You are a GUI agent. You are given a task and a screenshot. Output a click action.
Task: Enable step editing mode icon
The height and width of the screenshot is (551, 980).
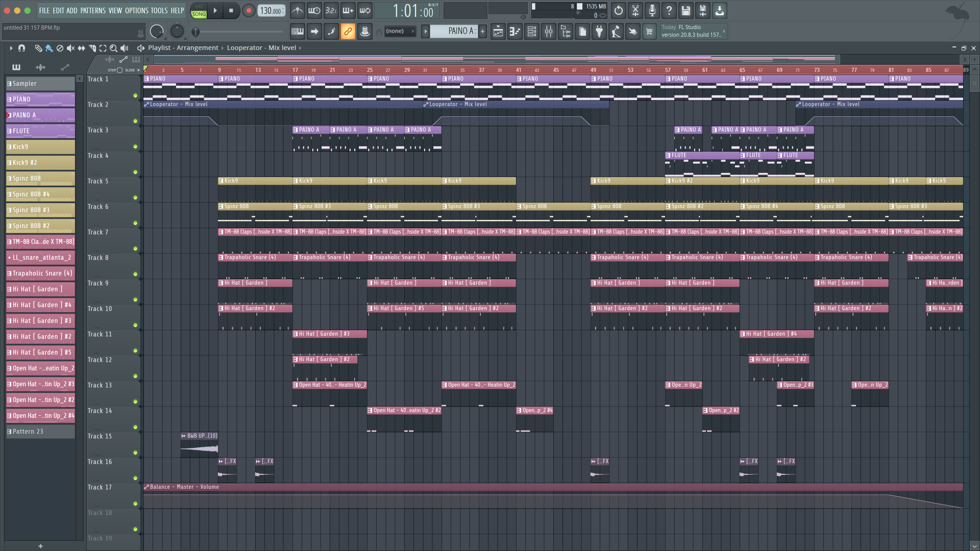pyautogui.click(x=331, y=32)
